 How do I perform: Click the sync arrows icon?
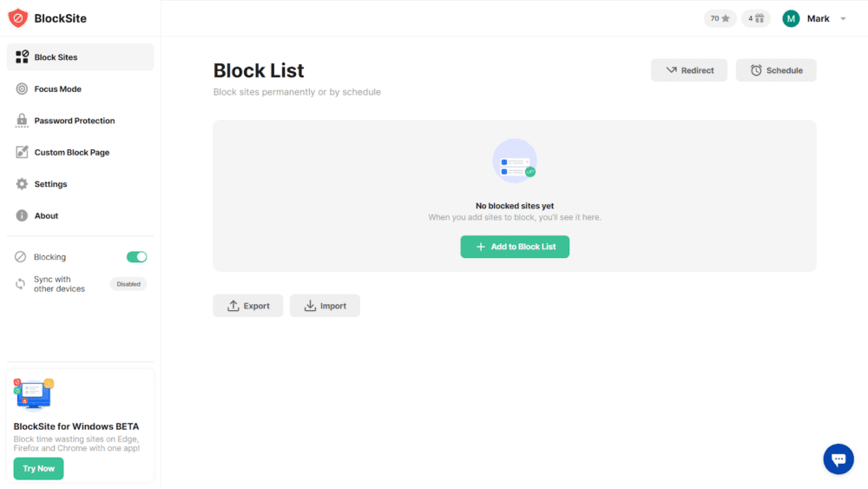[x=21, y=283]
